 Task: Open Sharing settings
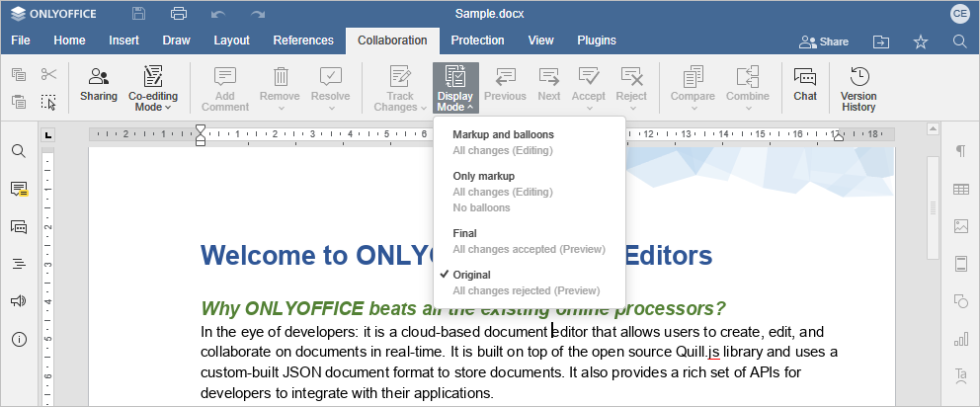(98, 84)
